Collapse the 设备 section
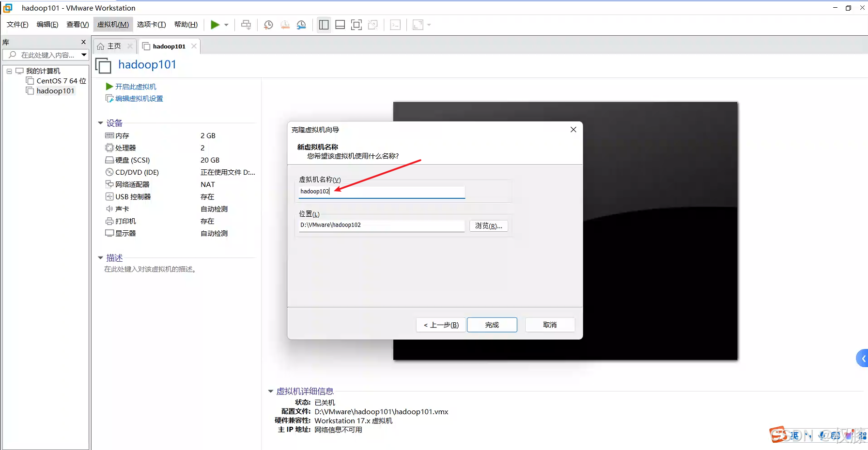Screen dimensions: 868x450 click(100, 123)
